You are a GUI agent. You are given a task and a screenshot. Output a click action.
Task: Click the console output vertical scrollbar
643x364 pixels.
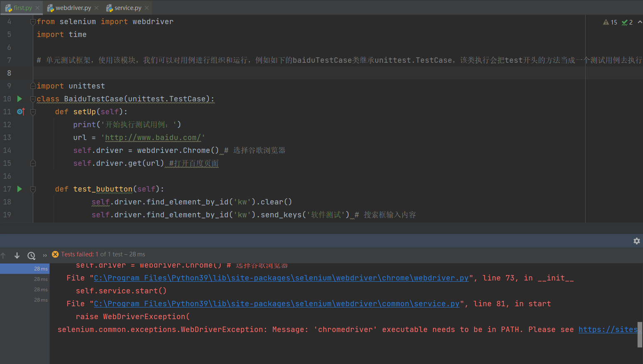click(x=640, y=334)
